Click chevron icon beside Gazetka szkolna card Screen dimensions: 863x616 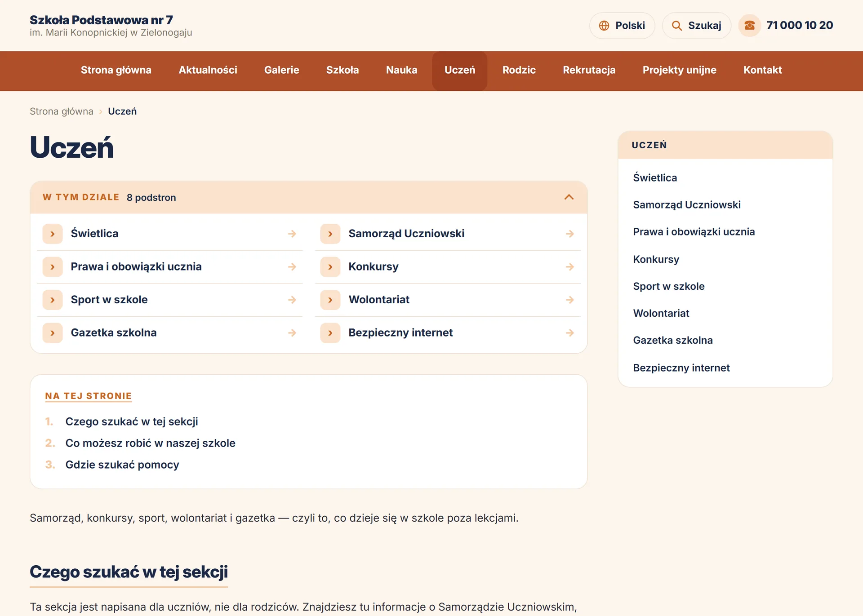pos(53,333)
